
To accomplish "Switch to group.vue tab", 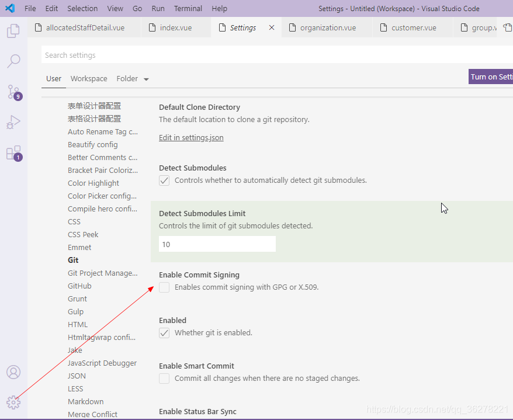I will (475, 28).
